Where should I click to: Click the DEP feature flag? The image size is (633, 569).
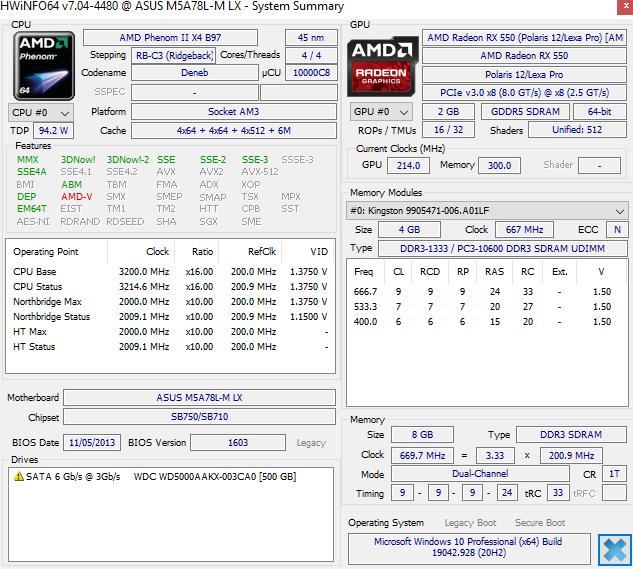point(26,197)
